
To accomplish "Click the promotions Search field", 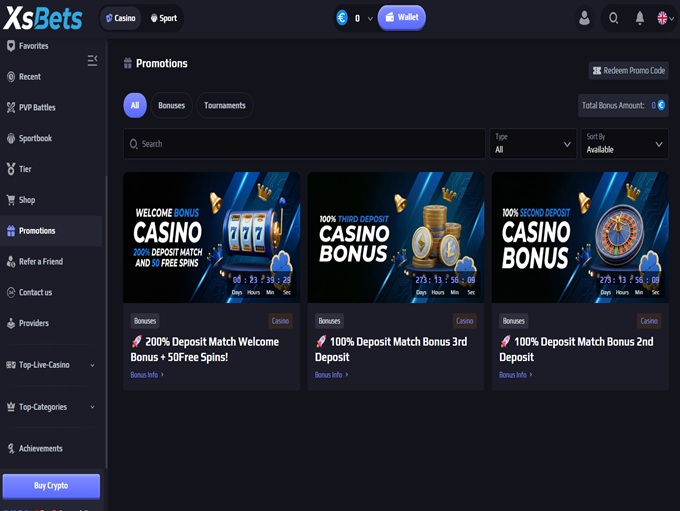I will [304, 144].
